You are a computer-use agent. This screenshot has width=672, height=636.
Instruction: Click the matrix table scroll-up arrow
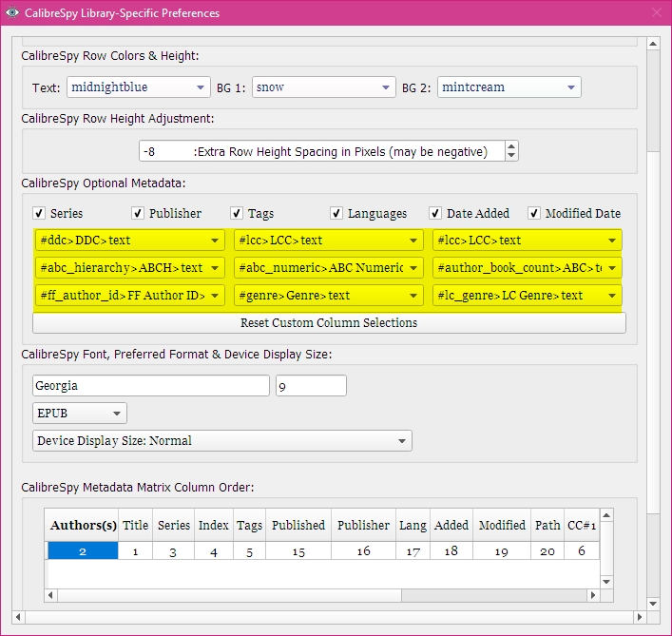(606, 515)
